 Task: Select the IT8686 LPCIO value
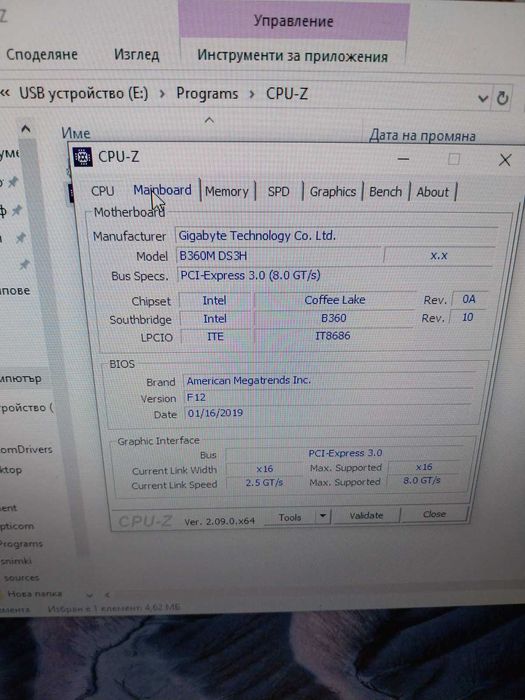333,336
